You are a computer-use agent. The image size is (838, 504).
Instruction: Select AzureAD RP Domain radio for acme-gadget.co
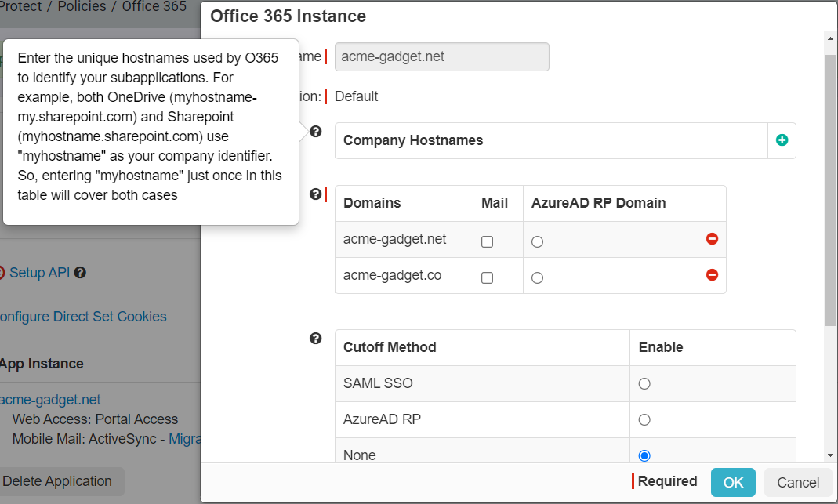tap(537, 277)
